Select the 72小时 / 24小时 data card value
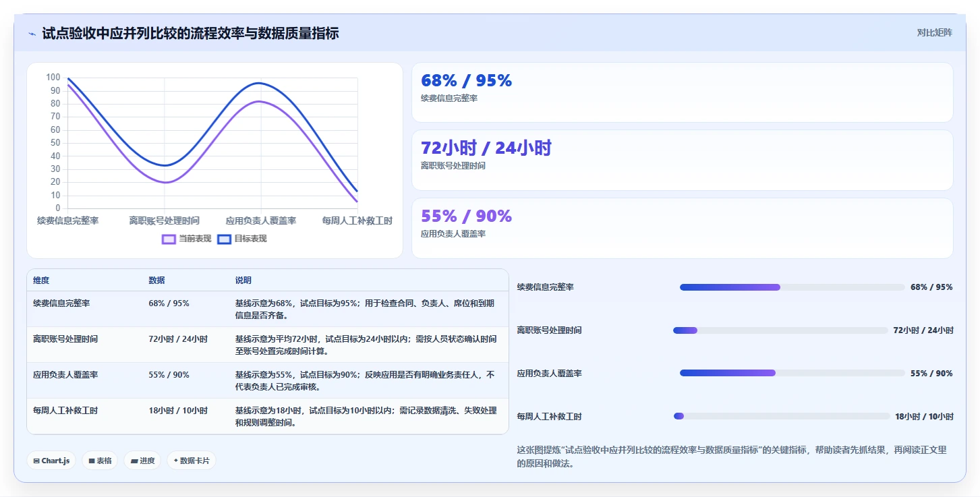Viewport: 980px width, 497px height. (486, 148)
